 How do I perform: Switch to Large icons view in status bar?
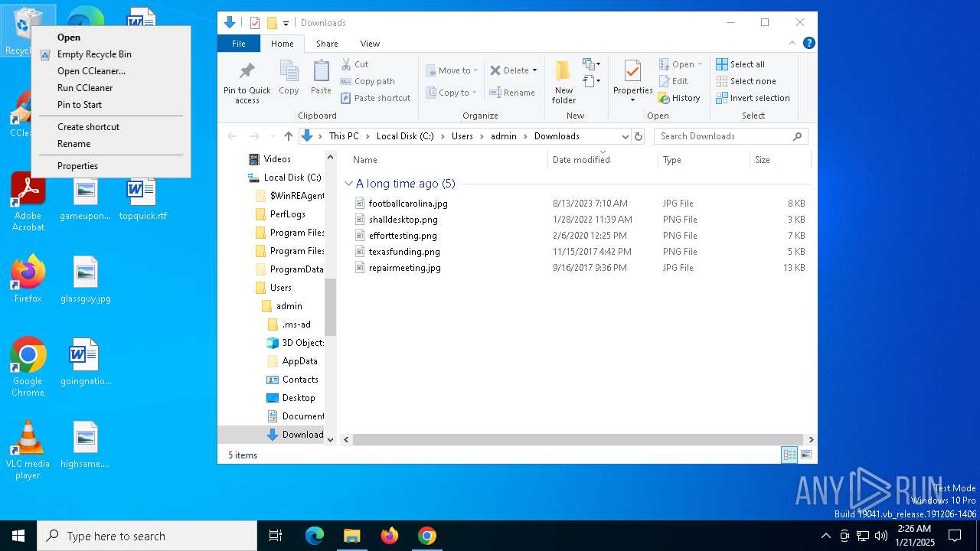(805, 455)
